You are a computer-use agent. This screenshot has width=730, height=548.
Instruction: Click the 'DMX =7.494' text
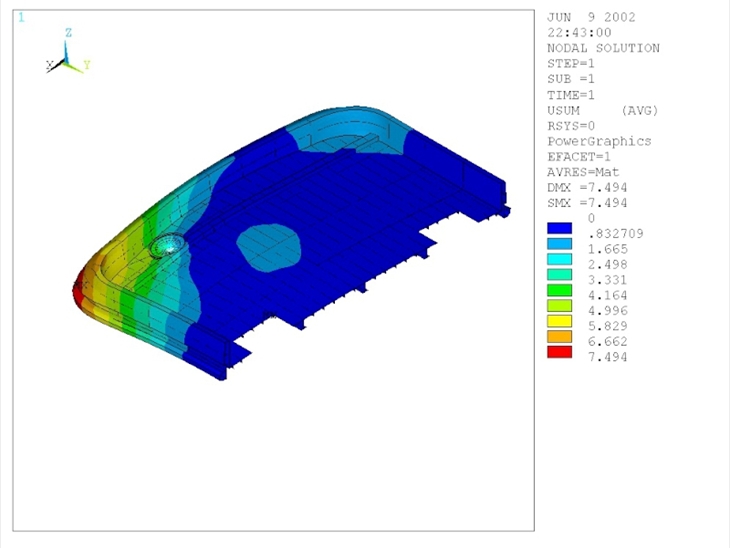click(x=587, y=188)
